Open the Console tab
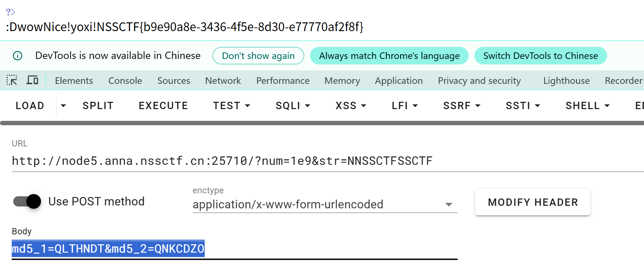The height and width of the screenshot is (275, 644). [x=125, y=81]
